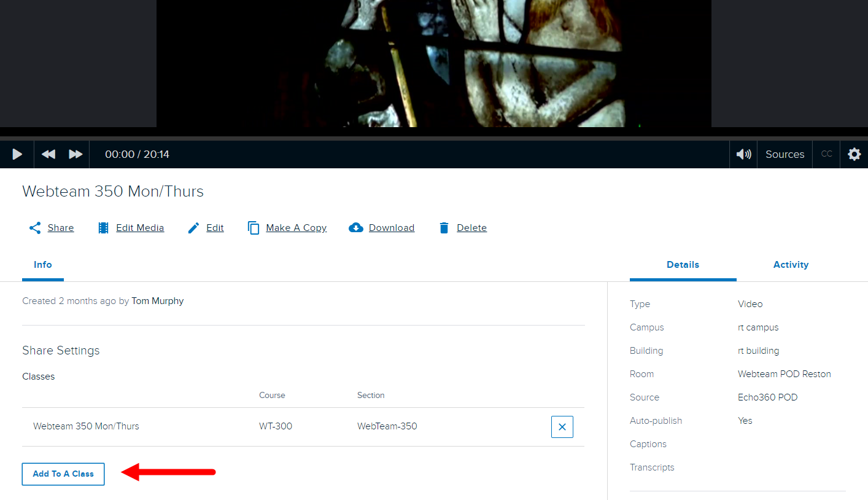Click the pencil Edit icon

(x=194, y=228)
